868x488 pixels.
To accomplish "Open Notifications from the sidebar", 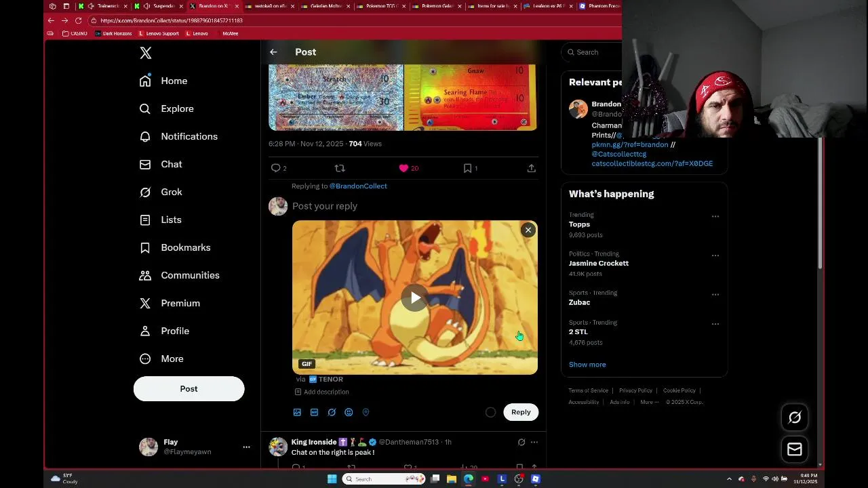I will point(178,136).
